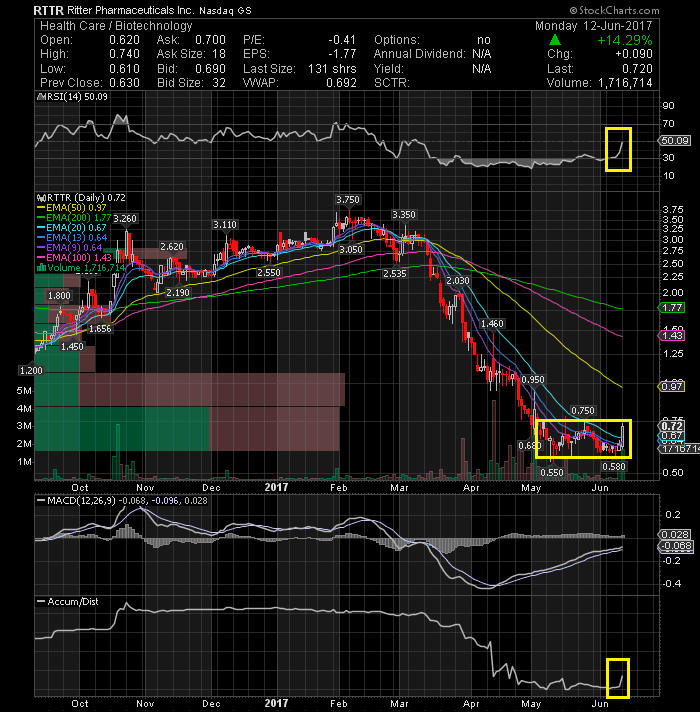The height and width of the screenshot is (712, 700).
Task: Click the '3.260' price label near November
Action: [125, 218]
